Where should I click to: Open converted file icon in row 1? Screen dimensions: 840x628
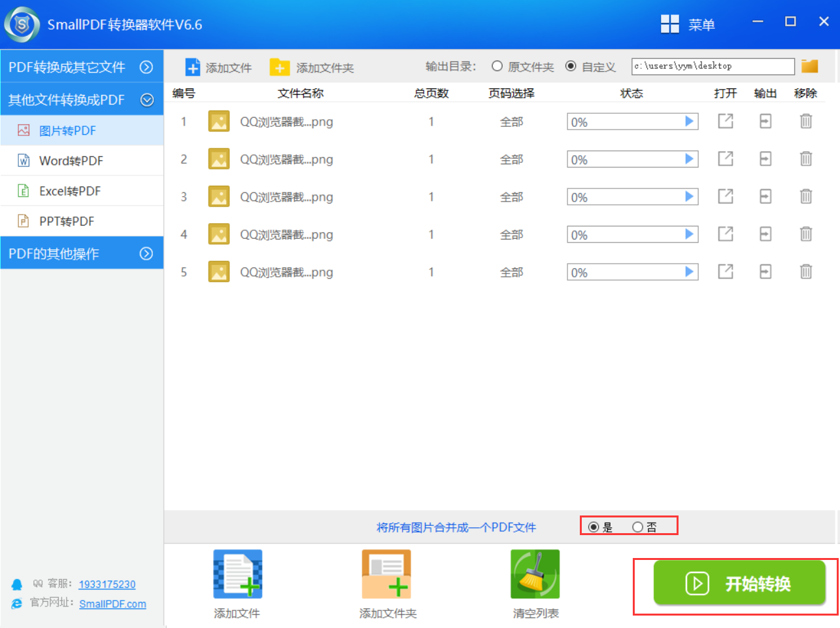(x=726, y=121)
